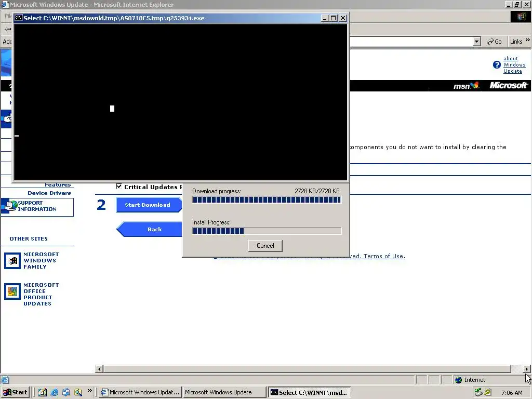This screenshot has width=532, height=399.
Task: Click the OTHER SITES heading
Action: [x=29, y=239]
